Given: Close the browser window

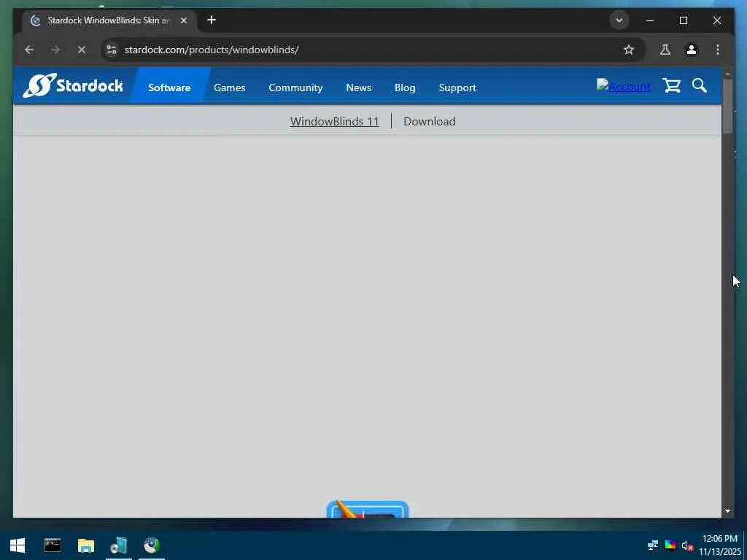Looking at the screenshot, I should pos(716,20).
